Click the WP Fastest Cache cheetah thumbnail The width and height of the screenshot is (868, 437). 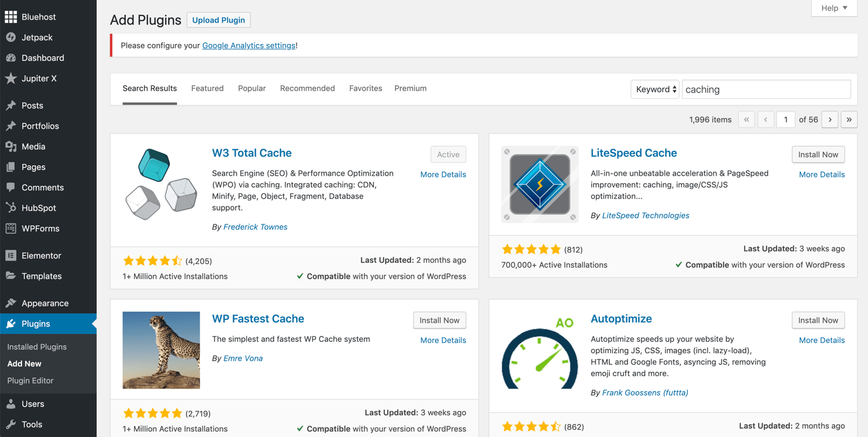(161, 350)
